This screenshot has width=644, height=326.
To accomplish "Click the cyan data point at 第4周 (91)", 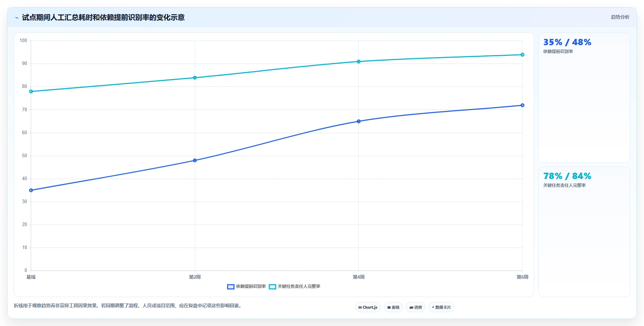I will 359,61.
